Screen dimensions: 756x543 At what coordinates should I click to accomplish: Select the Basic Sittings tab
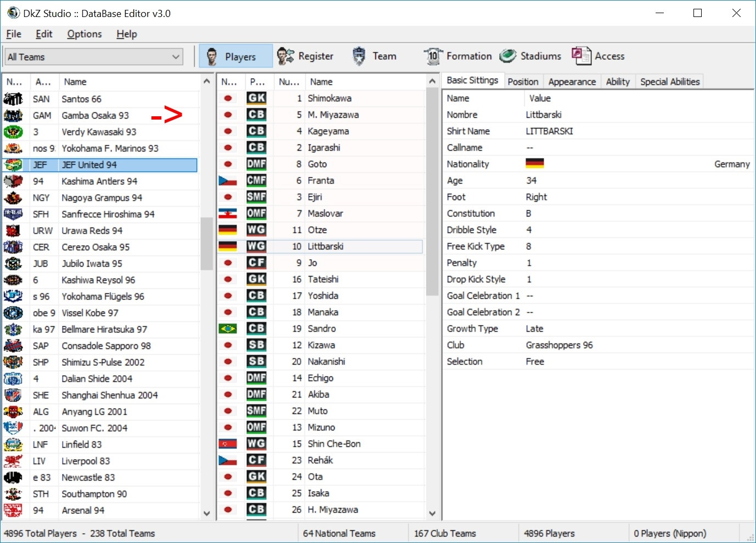click(x=472, y=80)
